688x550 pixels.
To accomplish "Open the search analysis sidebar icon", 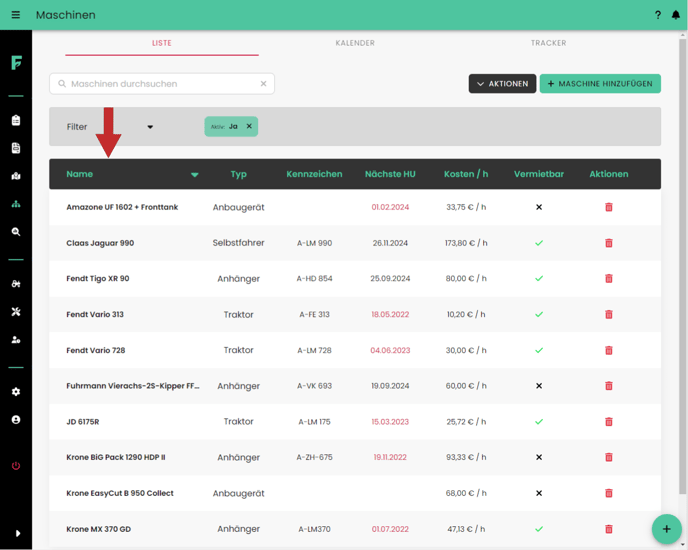I will (x=16, y=232).
